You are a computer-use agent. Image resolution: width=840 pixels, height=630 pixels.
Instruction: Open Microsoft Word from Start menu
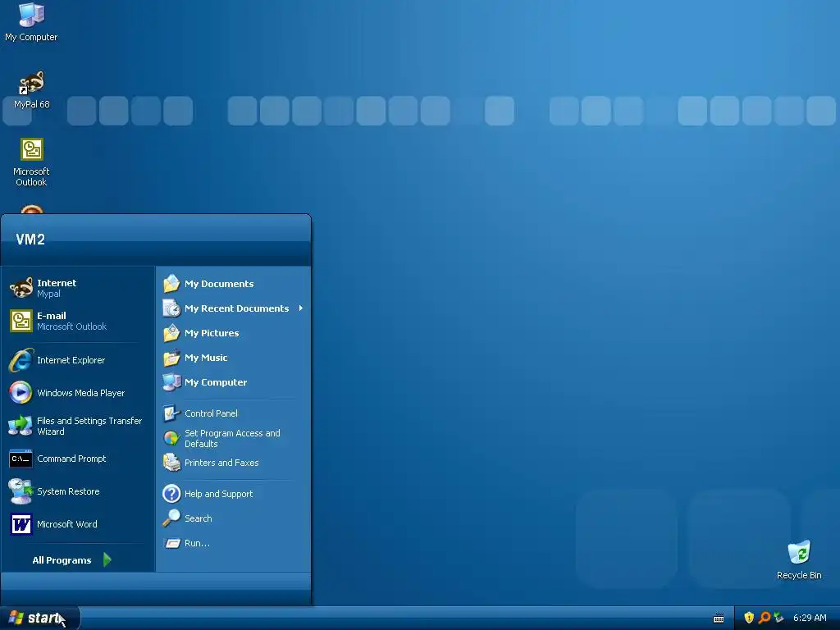(78, 524)
